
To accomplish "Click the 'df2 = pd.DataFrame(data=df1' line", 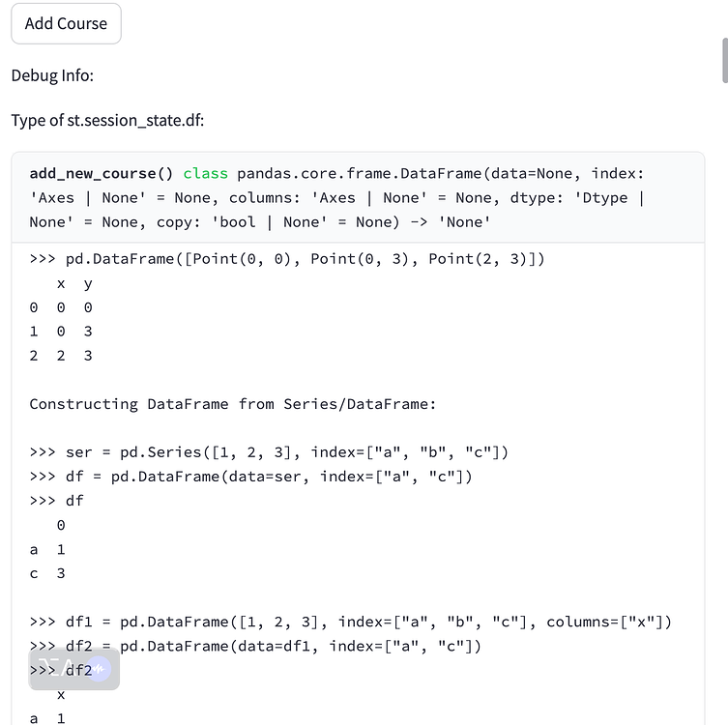I will (255, 646).
